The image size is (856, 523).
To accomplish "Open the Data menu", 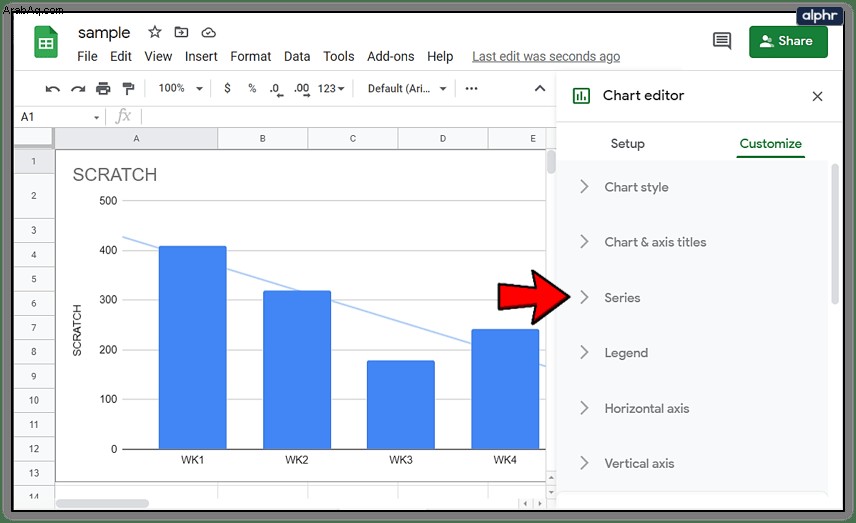I will (297, 56).
